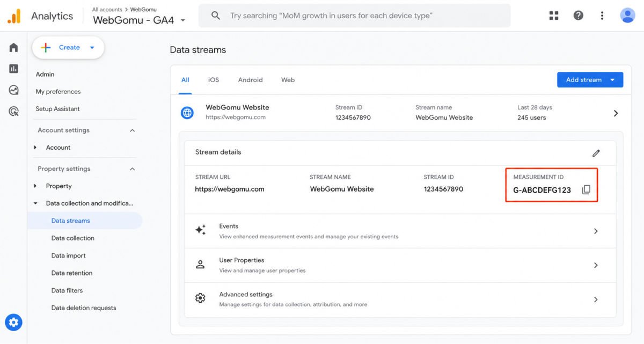Image resolution: width=644 pixels, height=344 pixels.
Task: Select Data collection in the sidebar
Action: click(x=72, y=238)
